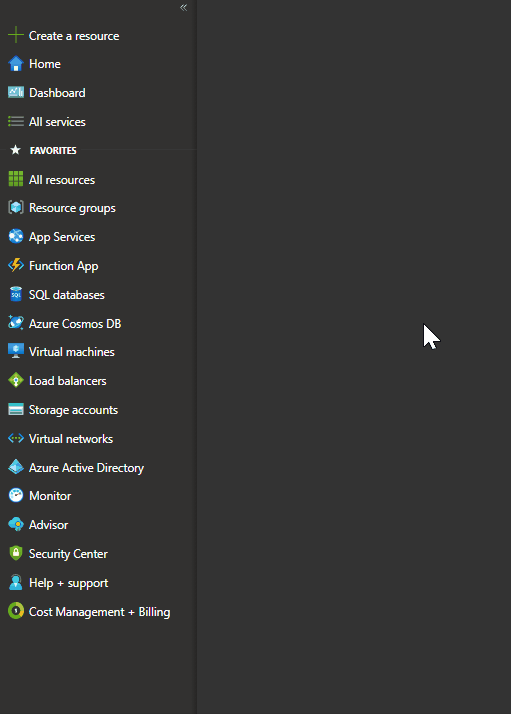Open the Function App lightning icon
Viewport: 511px width, 714px height.
(x=16, y=265)
